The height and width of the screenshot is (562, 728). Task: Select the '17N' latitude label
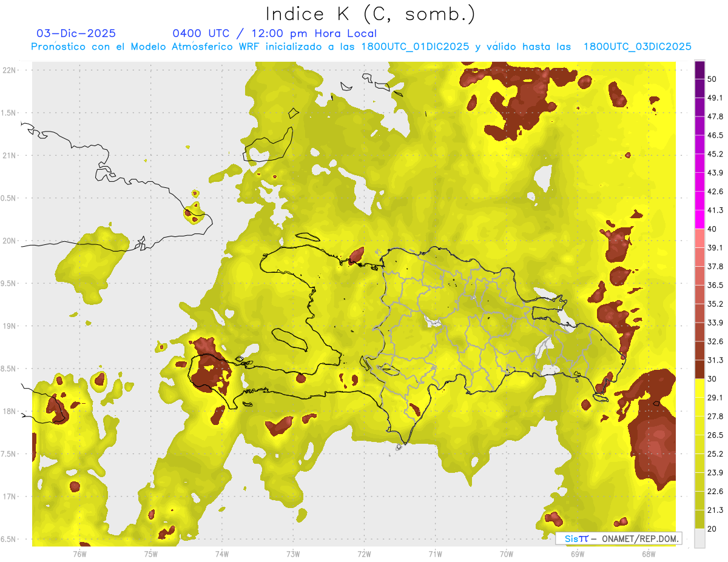click(10, 497)
